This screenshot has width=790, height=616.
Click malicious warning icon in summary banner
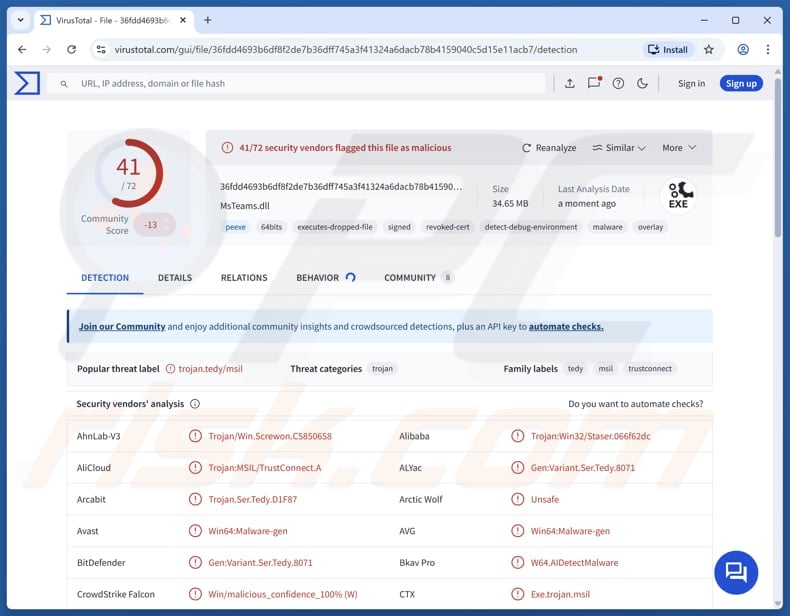pos(227,148)
